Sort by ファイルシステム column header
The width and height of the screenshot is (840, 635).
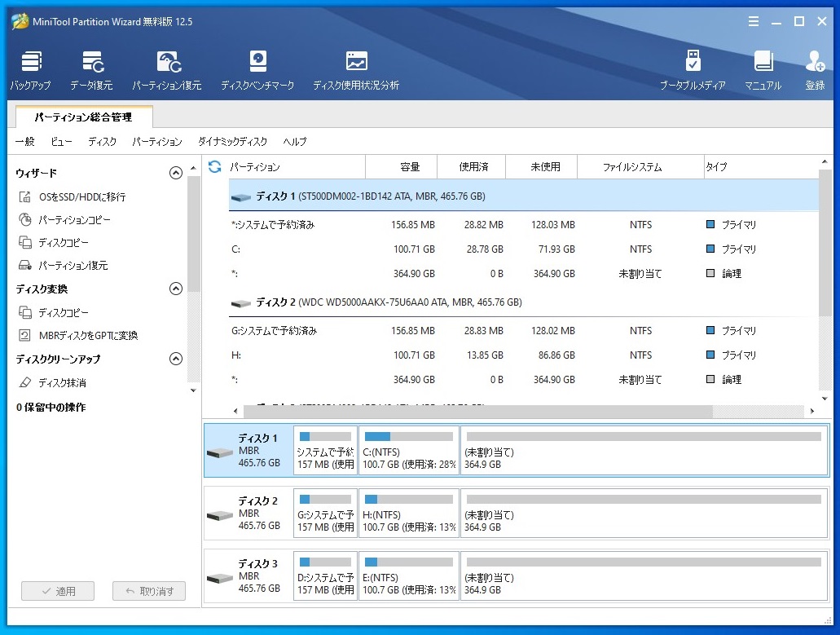[640, 166]
